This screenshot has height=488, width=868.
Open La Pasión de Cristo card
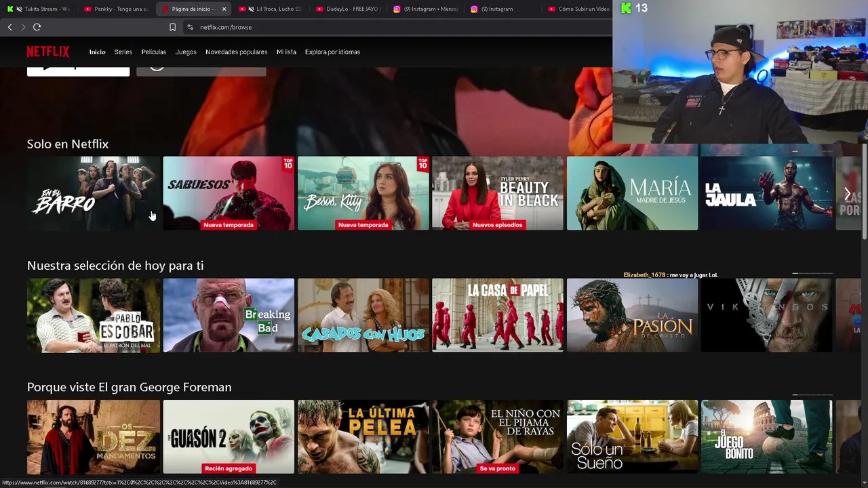coord(632,315)
